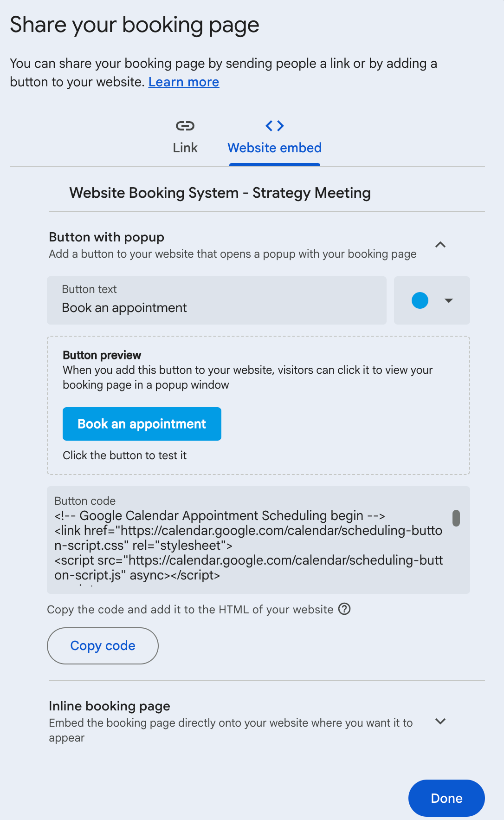
Task: Click the Website embed code icon
Action: coord(274,125)
